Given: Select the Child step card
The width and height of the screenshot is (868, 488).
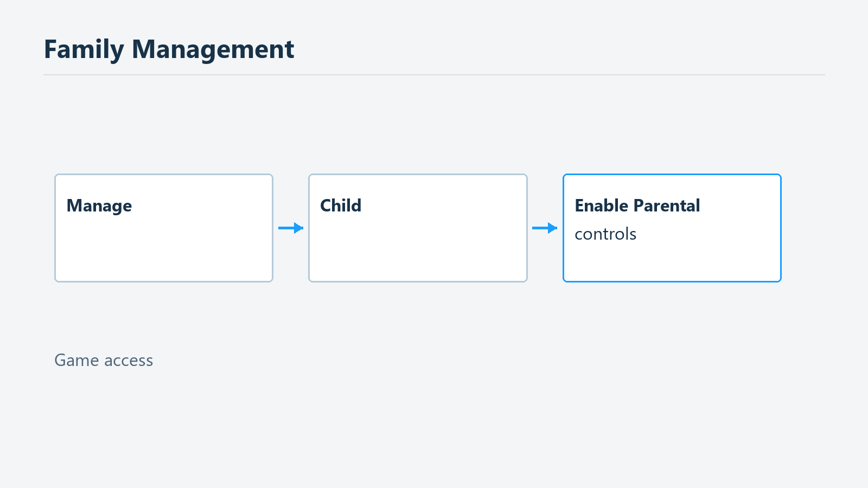Looking at the screenshot, I should [x=418, y=228].
